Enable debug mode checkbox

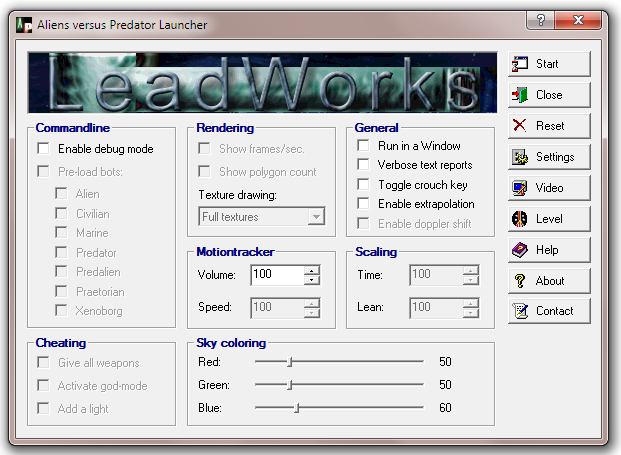point(43,148)
